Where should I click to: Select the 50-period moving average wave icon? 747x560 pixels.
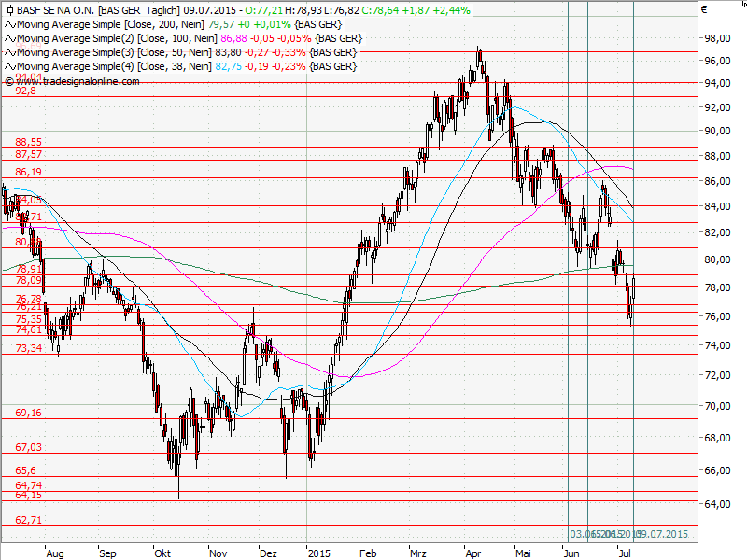(11, 51)
